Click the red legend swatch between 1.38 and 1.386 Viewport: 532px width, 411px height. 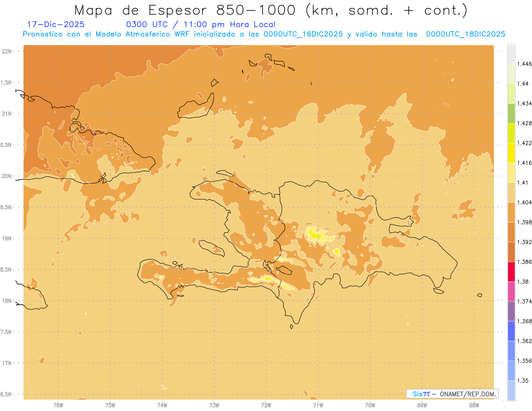[511, 272]
